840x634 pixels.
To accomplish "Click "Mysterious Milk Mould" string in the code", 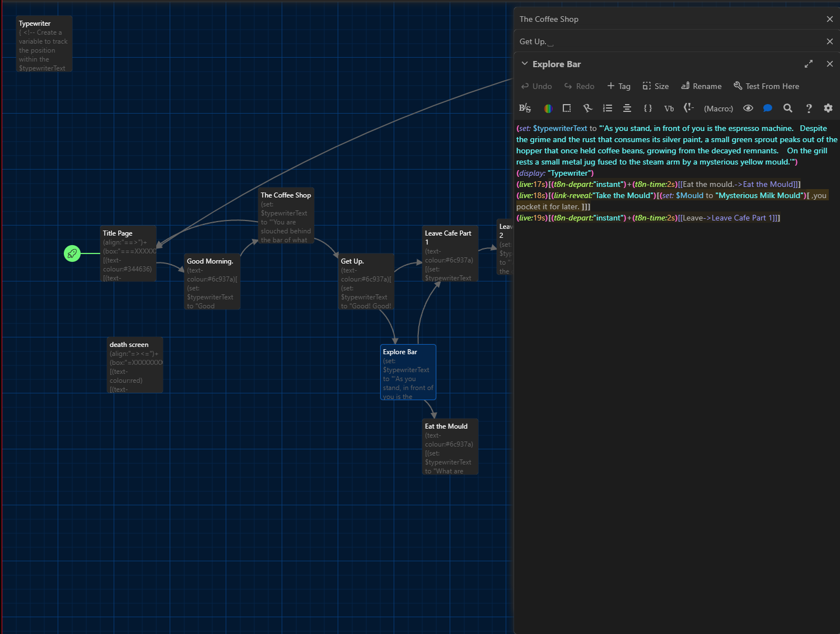I will [x=760, y=195].
